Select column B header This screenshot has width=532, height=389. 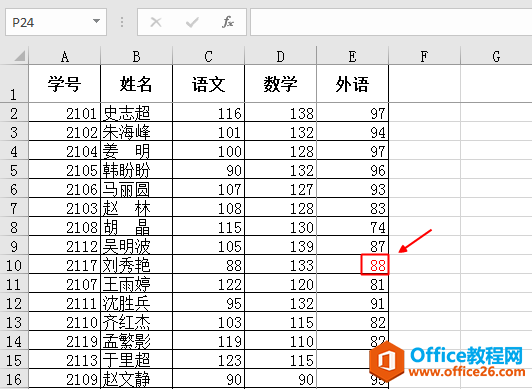tap(136, 56)
